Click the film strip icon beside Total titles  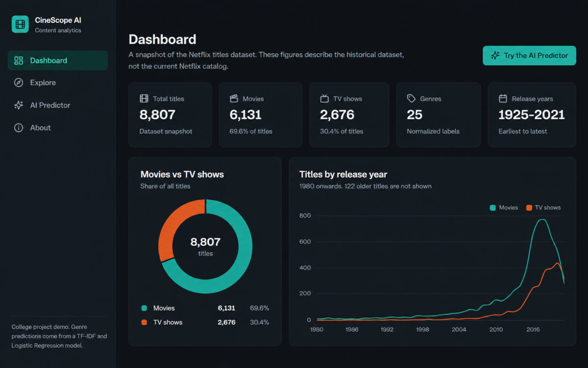pyautogui.click(x=144, y=98)
